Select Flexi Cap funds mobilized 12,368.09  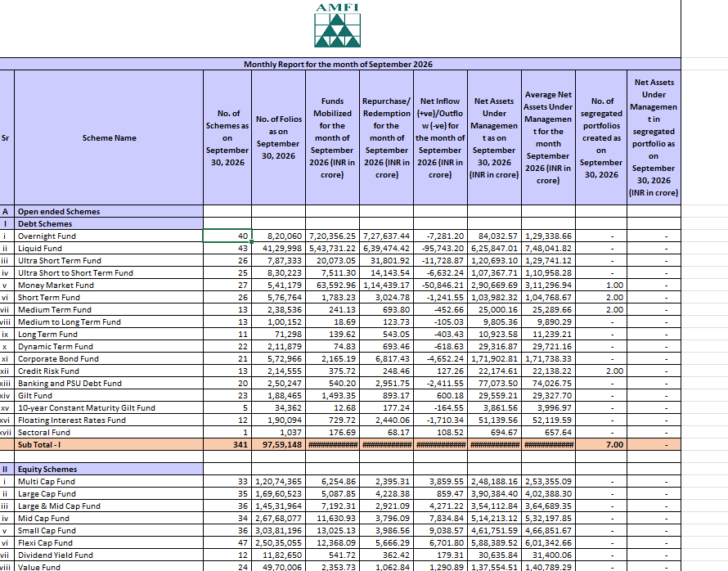tap(332, 543)
